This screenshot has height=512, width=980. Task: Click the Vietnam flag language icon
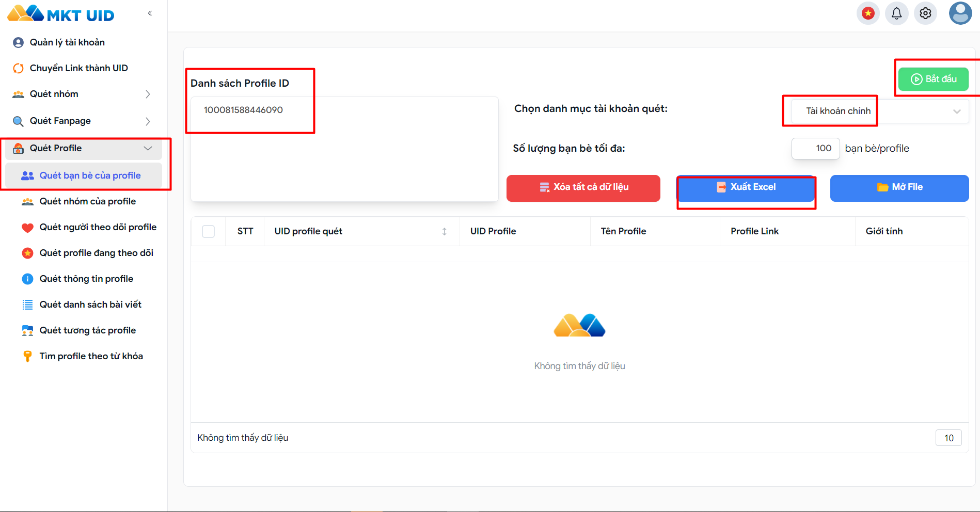click(x=868, y=13)
